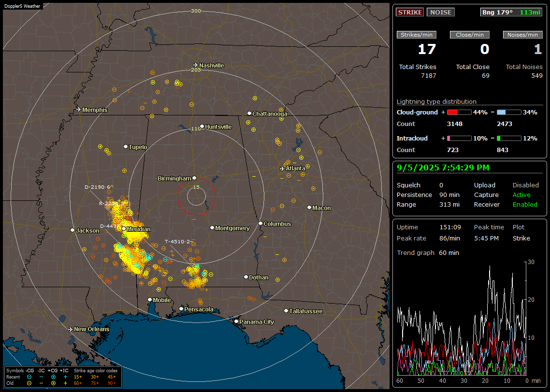Viewport: 550px width, 392px height.
Task: Click the Noises/min header button
Action: 522,35
